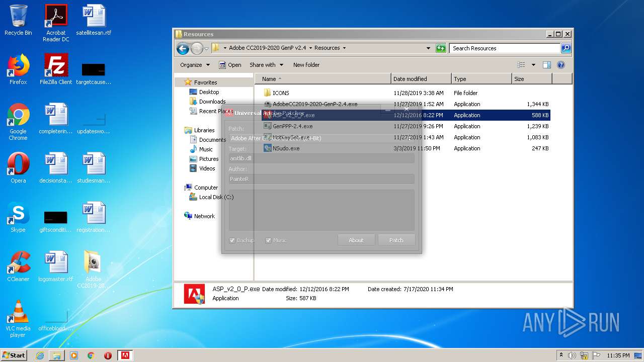Select the studiesman document on desktop
This screenshot has width=644, height=362.
(94, 168)
